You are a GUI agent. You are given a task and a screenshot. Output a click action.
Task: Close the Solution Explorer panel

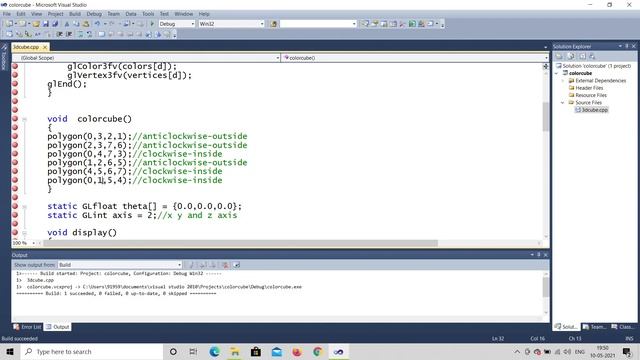point(634,46)
